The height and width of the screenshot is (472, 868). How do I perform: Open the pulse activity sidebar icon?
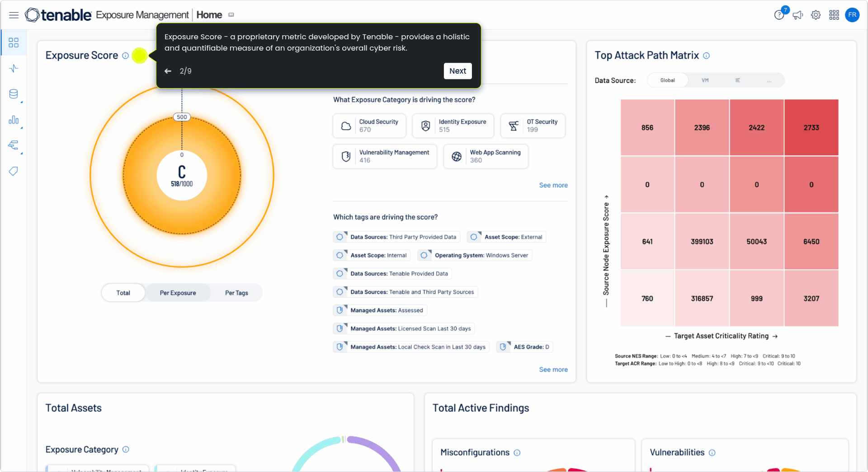[14, 68]
